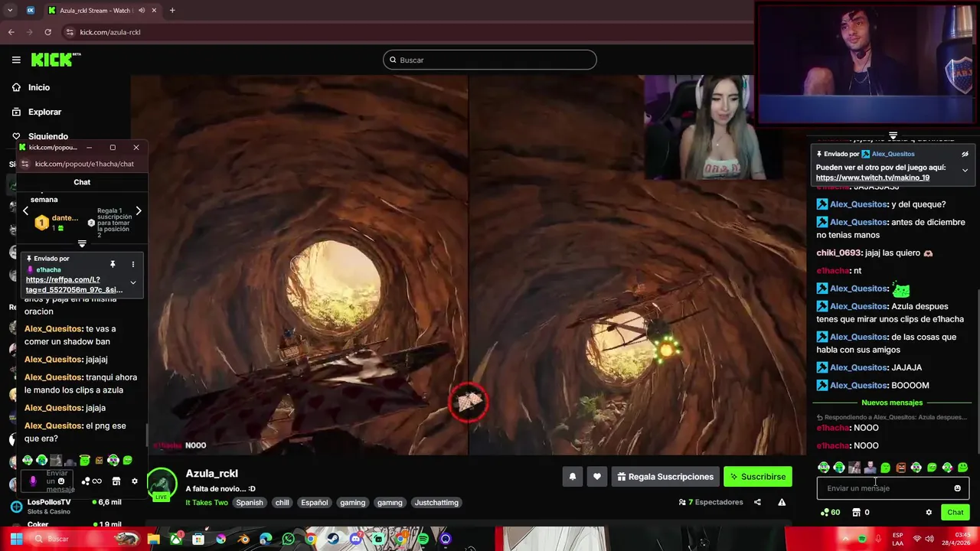Follow channel with heart button
This screenshot has height=551, width=980.
(597, 477)
